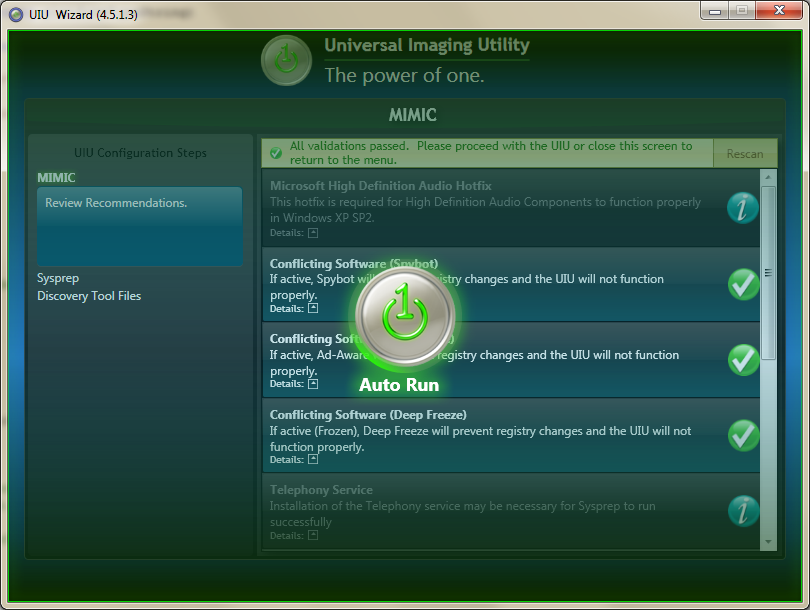Click the green checkmark for Conflicting Software (Spybot)

click(x=743, y=284)
